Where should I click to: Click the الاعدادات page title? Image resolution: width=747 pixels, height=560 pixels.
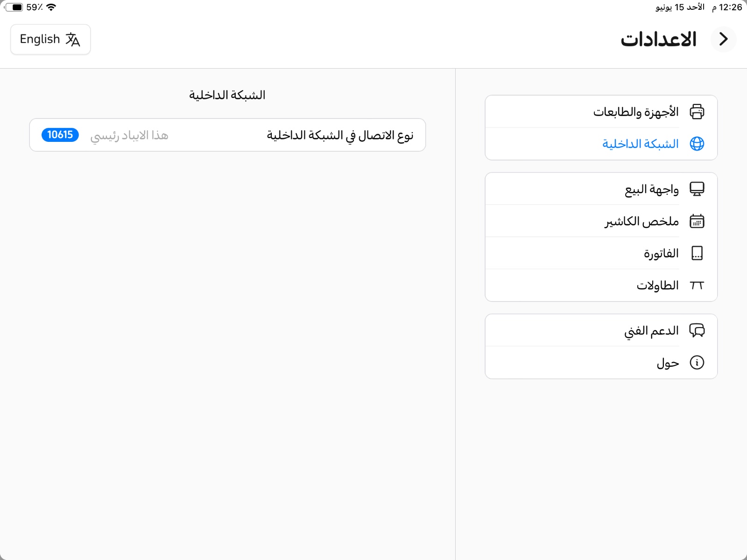[658, 39]
